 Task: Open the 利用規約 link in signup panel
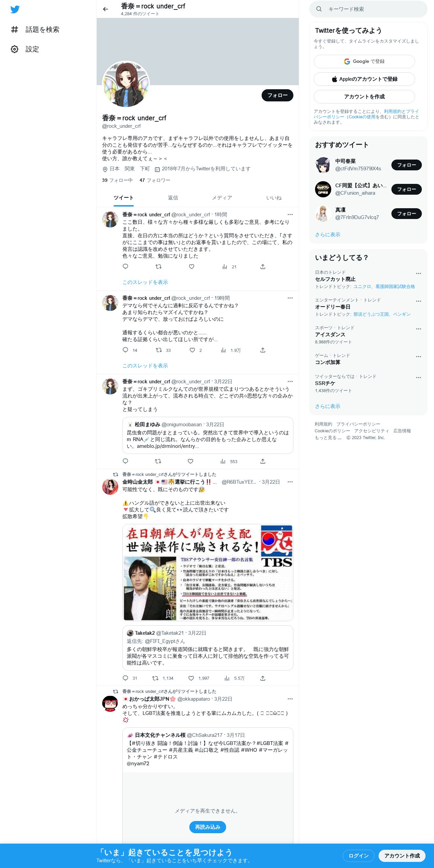[392, 112]
